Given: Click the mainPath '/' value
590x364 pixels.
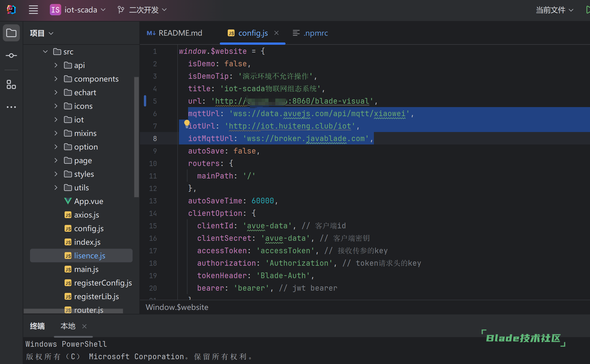Looking at the screenshot, I should [249, 176].
